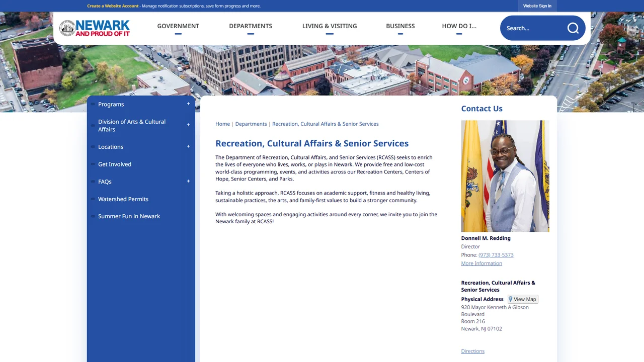The width and height of the screenshot is (644, 362).
Task: Expand Division of Arts & Cultural Affairs submenu
Action: (x=188, y=125)
